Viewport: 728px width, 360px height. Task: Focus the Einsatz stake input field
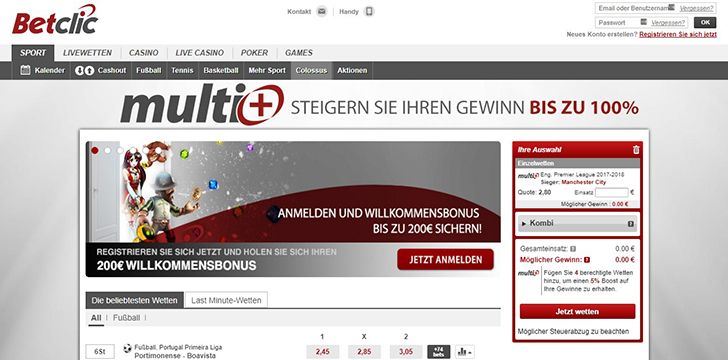(x=611, y=192)
